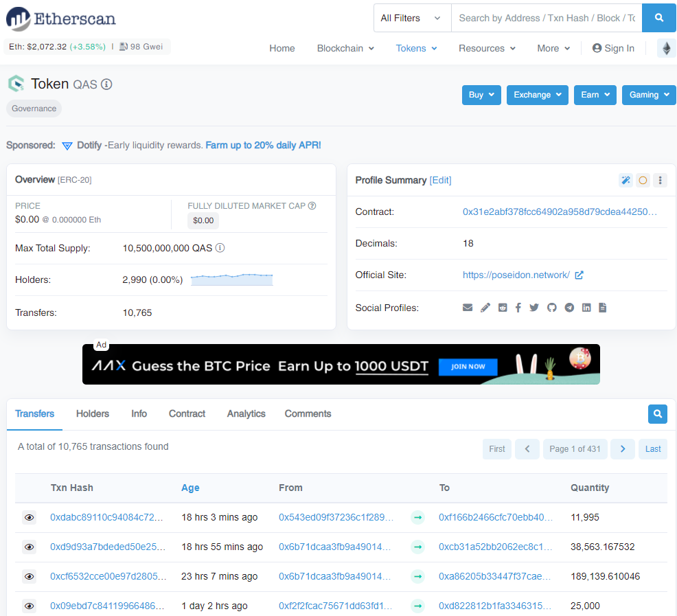Expand the More menu
This screenshot has width=677, height=616.
[553, 48]
